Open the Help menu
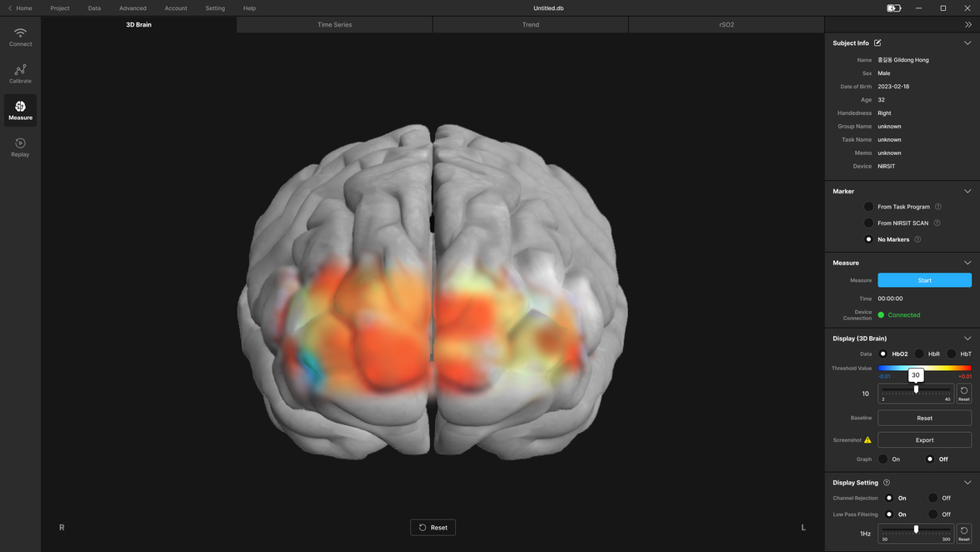980x552 pixels. 249,8
